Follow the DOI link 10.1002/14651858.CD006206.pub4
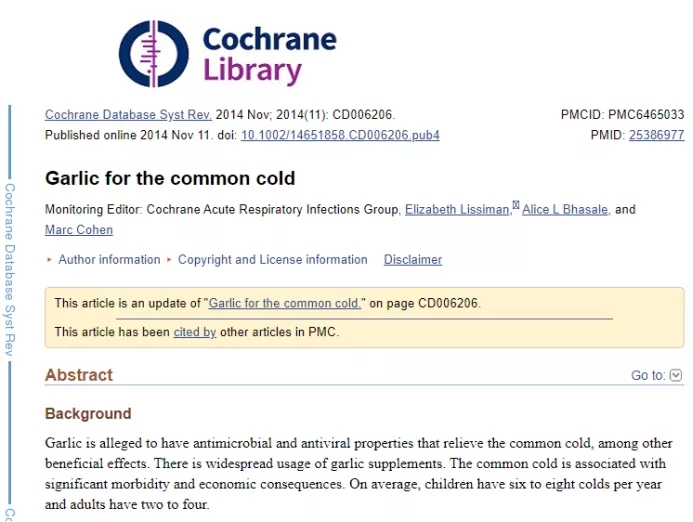 coord(340,135)
